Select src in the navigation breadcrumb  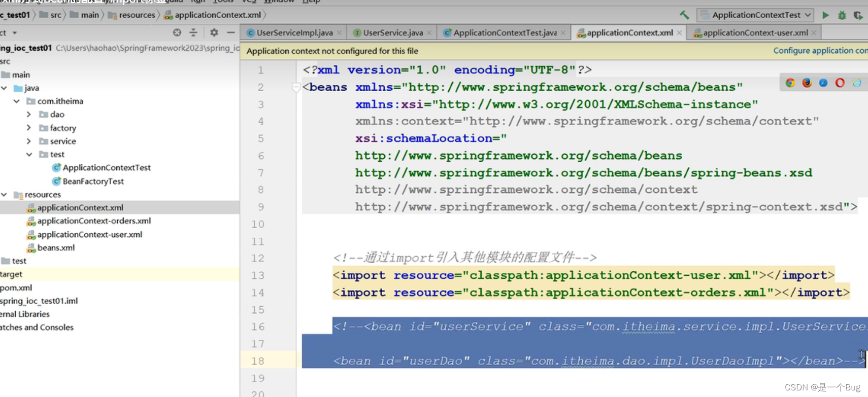click(50, 15)
